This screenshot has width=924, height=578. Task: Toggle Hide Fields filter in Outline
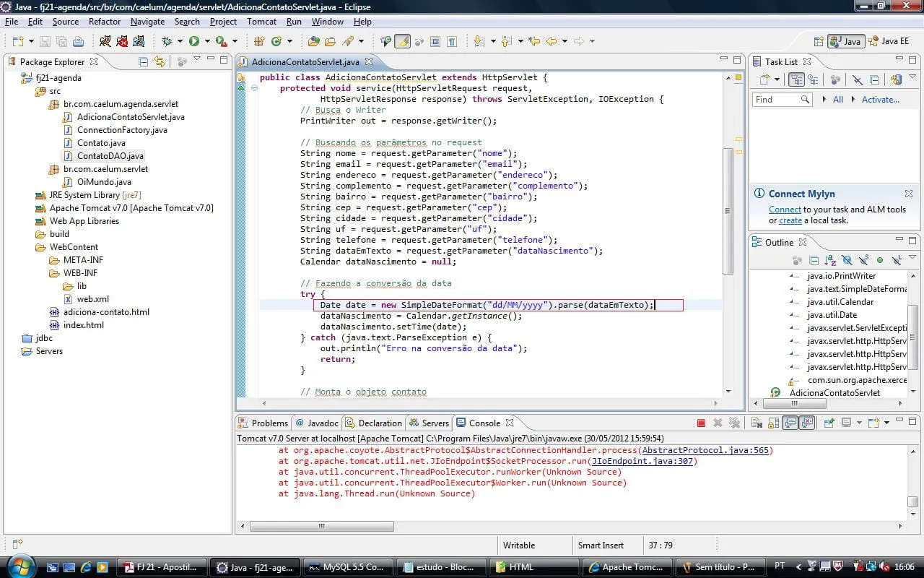click(x=847, y=260)
